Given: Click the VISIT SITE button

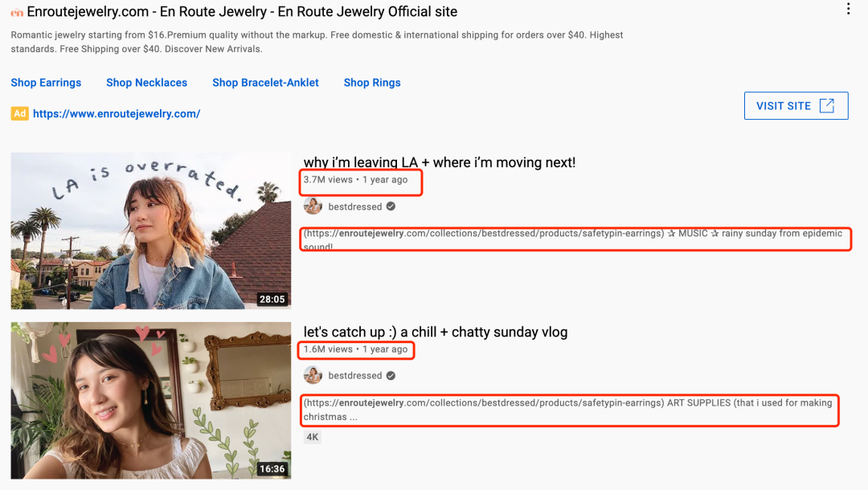Looking at the screenshot, I should (x=796, y=106).
